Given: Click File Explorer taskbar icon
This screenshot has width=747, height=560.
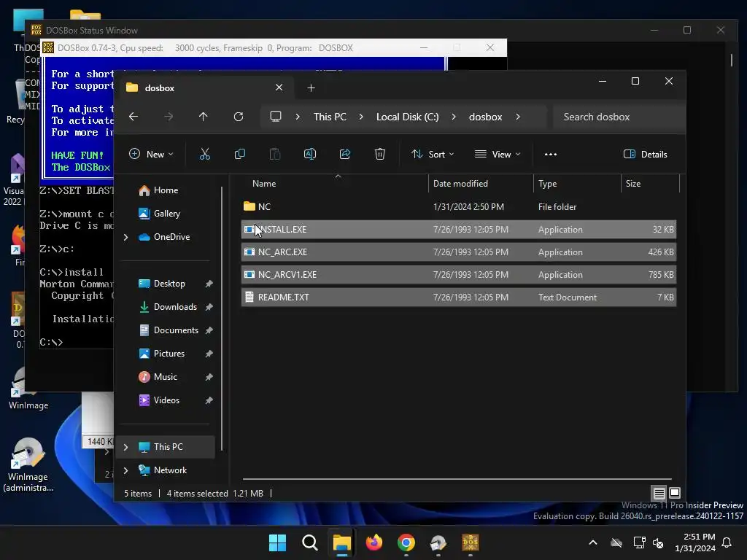Looking at the screenshot, I should click(x=341, y=542).
